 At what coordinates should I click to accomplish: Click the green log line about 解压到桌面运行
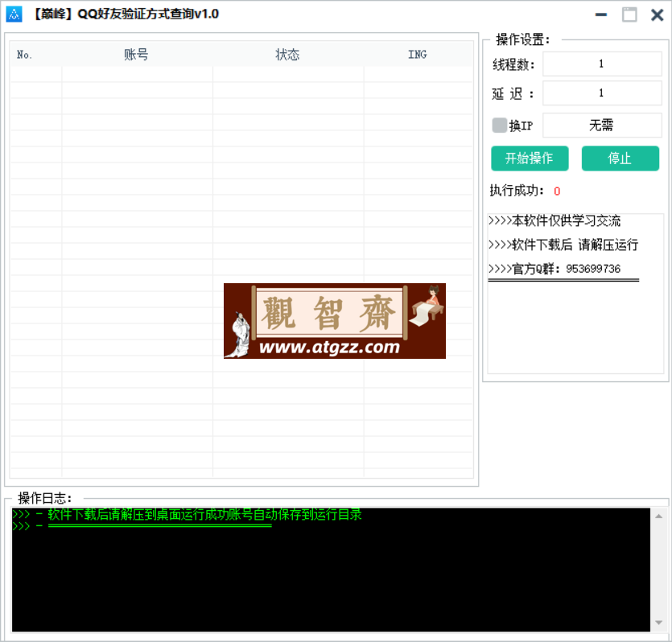[188, 514]
